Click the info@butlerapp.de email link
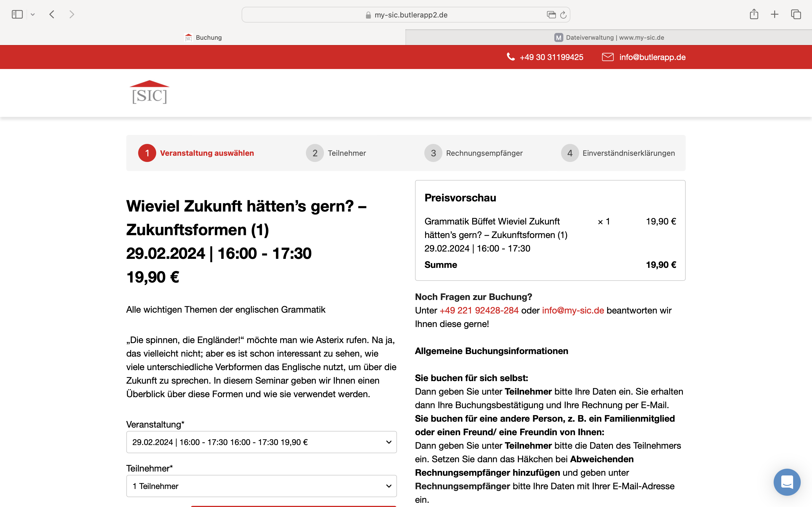The image size is (812, 507). click(x=652, y=57)
